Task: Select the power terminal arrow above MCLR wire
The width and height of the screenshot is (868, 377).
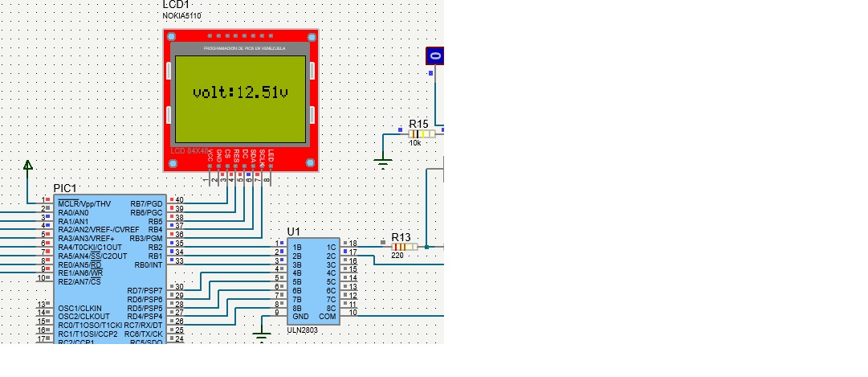Action: (27, 165)
